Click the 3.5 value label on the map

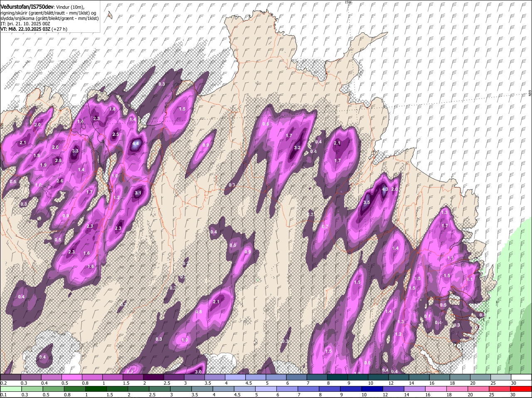click(367, 203)
